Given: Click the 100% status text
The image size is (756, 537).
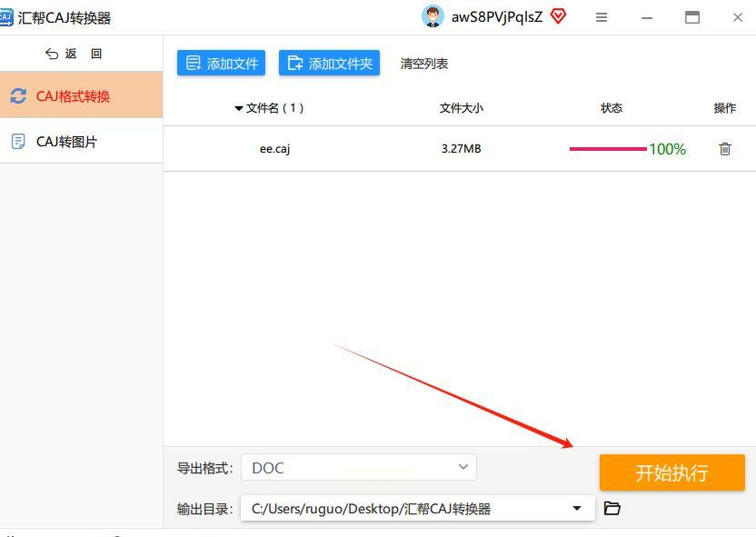Looking at the screenshot, I should [x=667, y=149].
